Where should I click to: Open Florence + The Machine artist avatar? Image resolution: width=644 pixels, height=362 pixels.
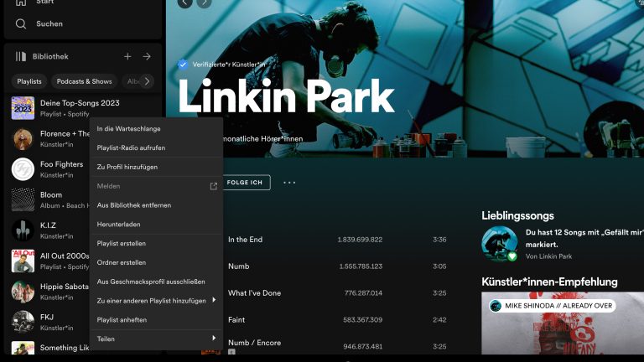(23, 139)
